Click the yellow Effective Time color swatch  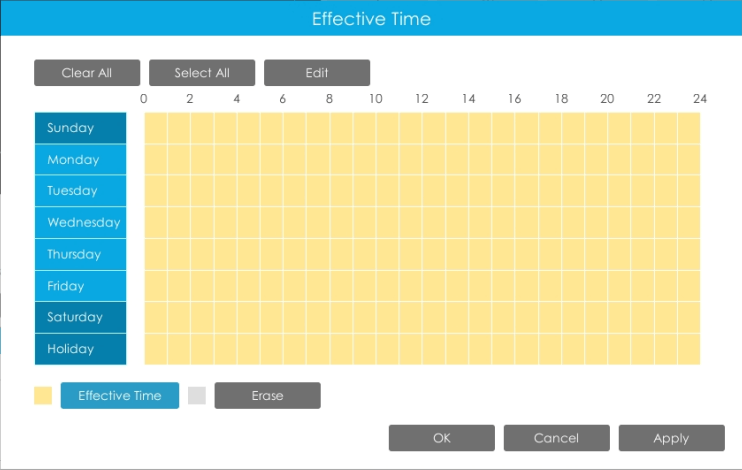pyautogui.click(x=43, y=396)
